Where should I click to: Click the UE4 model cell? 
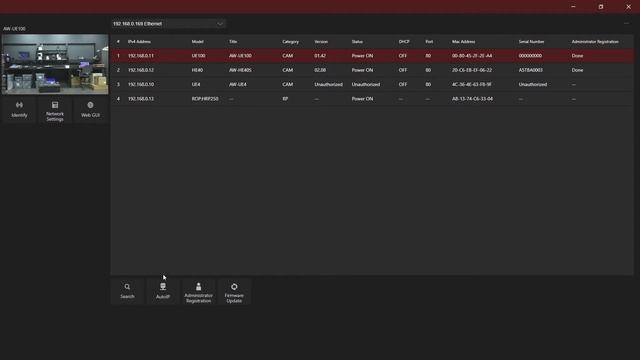click(196, 84)
